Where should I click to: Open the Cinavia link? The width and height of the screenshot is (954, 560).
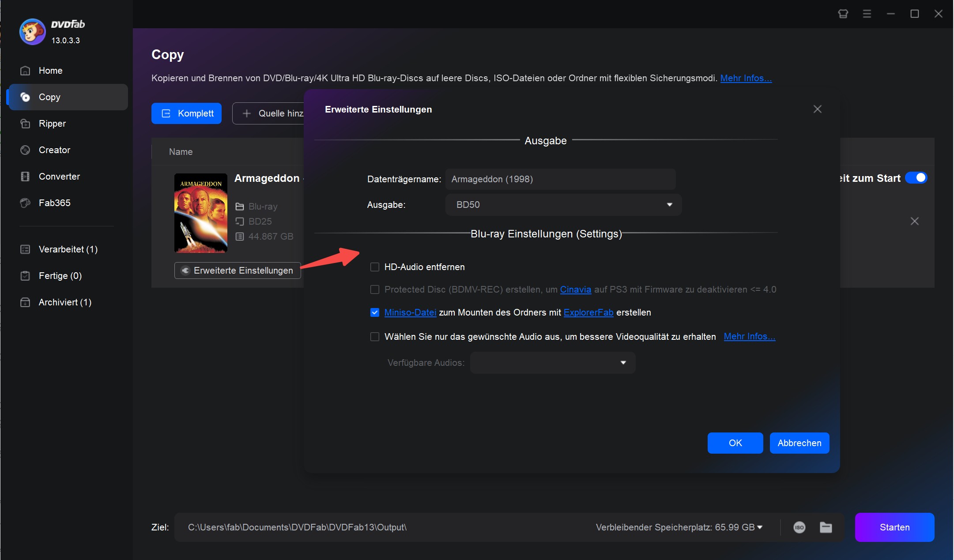pos(576,289)
